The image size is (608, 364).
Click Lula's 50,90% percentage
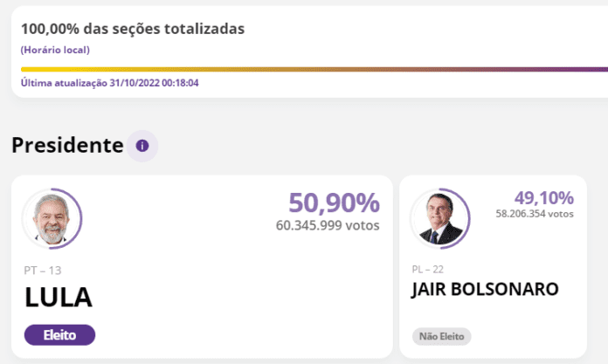[x=334, y=203]
